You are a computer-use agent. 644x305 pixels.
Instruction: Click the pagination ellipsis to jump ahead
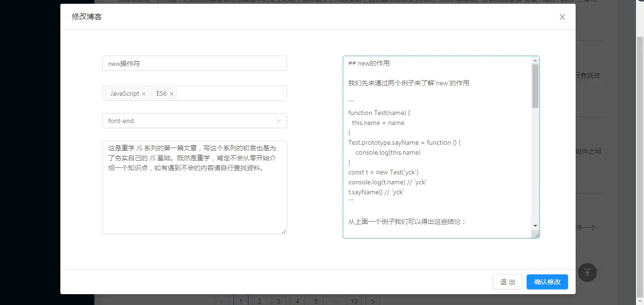tap(335, 301)
